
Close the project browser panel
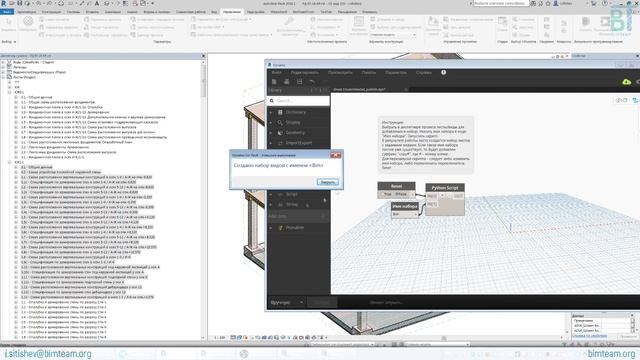(203, 56)
